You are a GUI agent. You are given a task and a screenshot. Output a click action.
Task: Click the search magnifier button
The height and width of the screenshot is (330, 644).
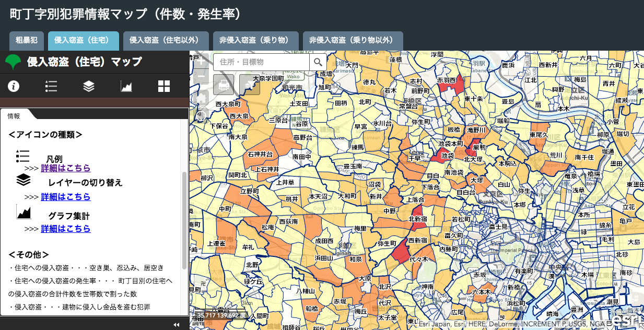[318, 63]
